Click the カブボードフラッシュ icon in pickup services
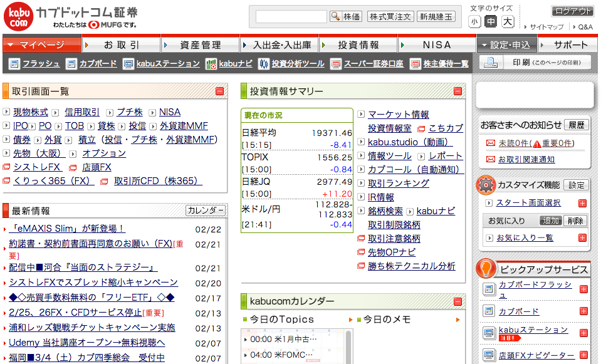 click(x=489, y=289)
